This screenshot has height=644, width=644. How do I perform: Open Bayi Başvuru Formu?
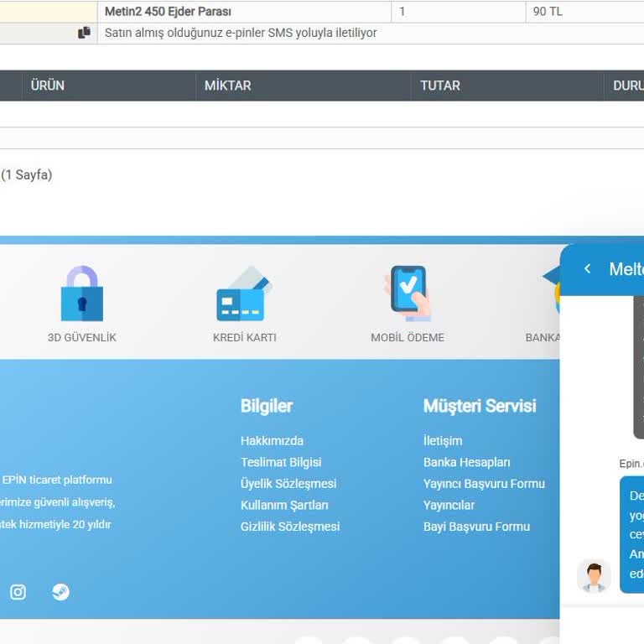[476, 527]
